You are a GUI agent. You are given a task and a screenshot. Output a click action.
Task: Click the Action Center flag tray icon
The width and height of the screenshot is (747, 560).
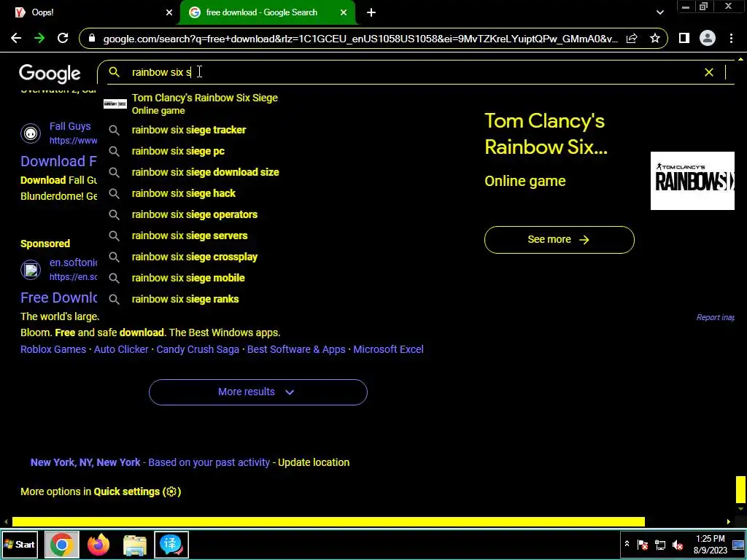[643, 545]
